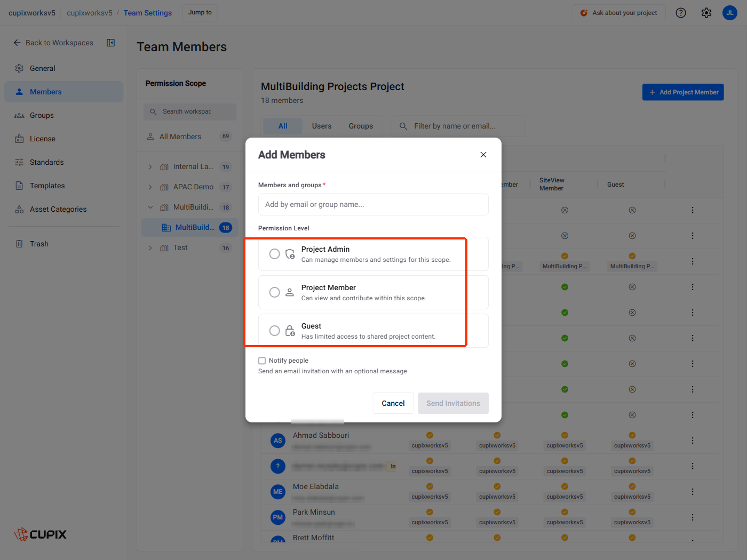Open Standards in sidebar
747x560 pixels.
tap(64, 162)
